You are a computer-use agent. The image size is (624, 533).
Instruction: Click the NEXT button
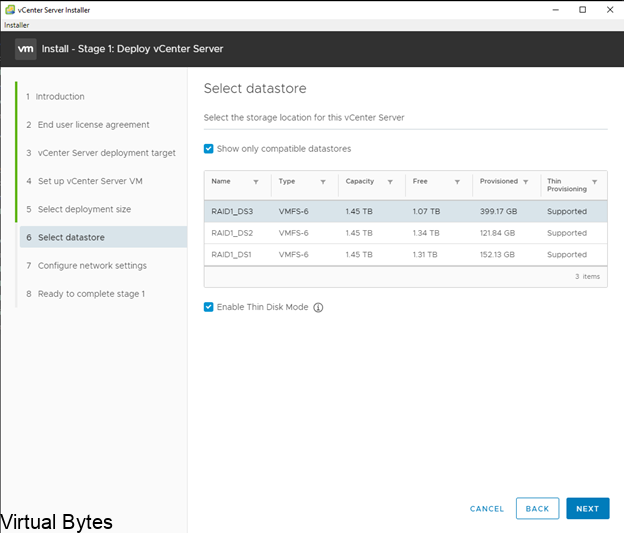point(588,508)
